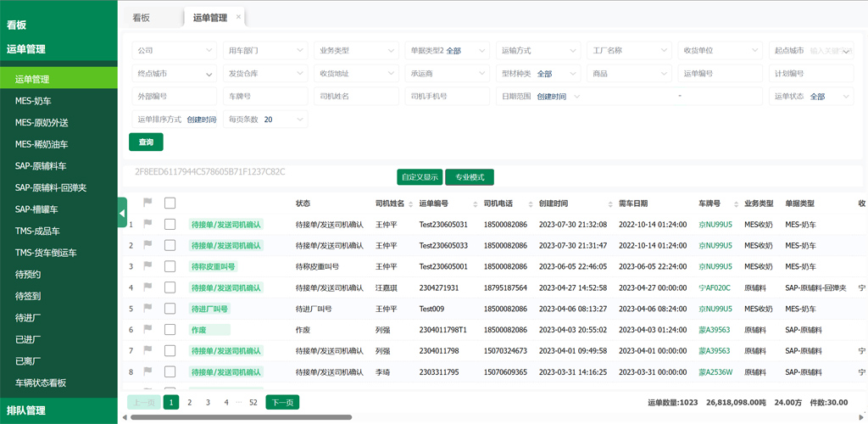Click the 车牌号 input field
The height and width of the screenshot is (424, 868).
pyautogui.click(x=264, y=97)
